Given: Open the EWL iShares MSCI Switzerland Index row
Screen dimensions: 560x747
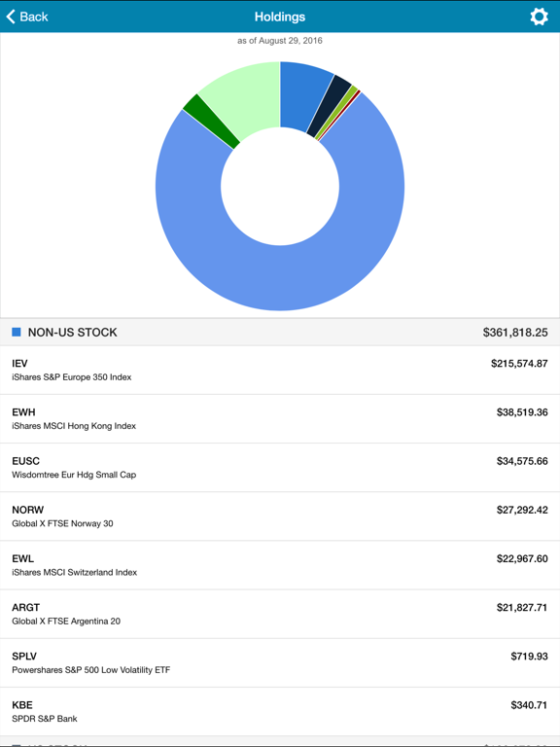Looking at the screenshot, I should 280,565.
